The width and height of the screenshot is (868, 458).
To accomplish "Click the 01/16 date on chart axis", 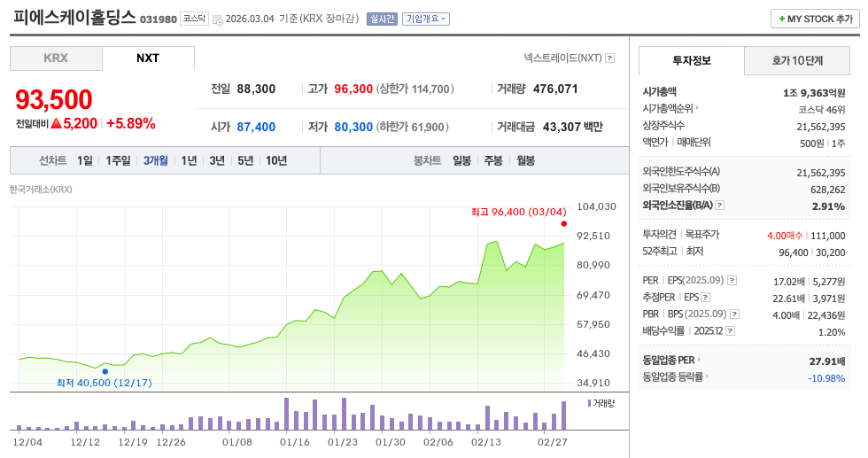I will [x=294, y=442].
